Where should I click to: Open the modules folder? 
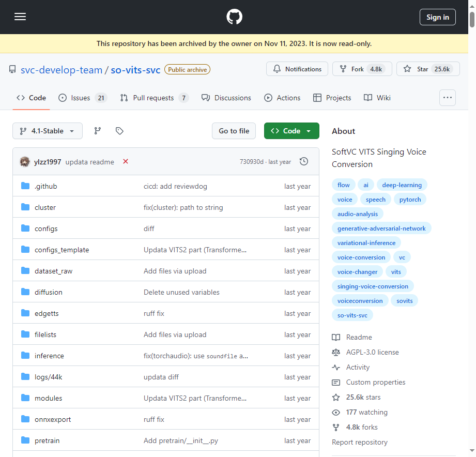[48, 398]
